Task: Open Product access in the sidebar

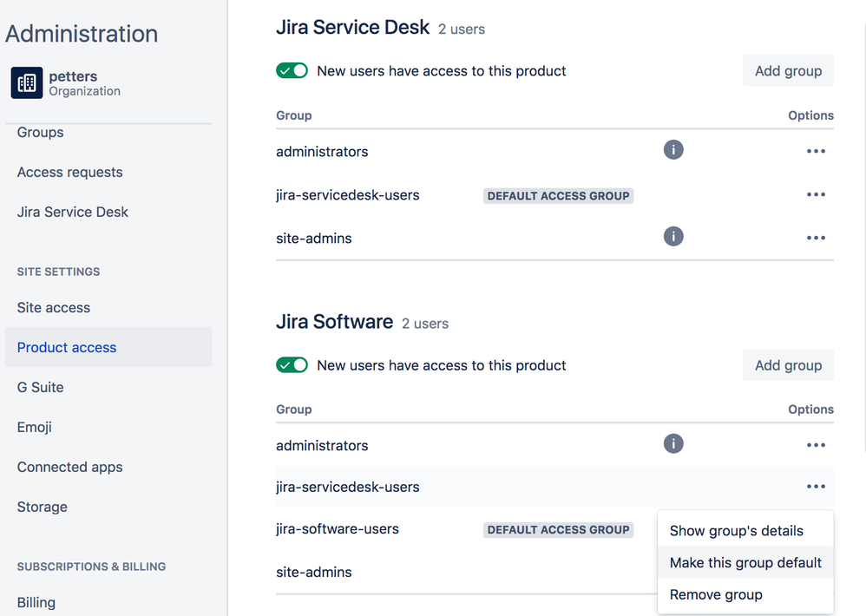Action: 66,347
